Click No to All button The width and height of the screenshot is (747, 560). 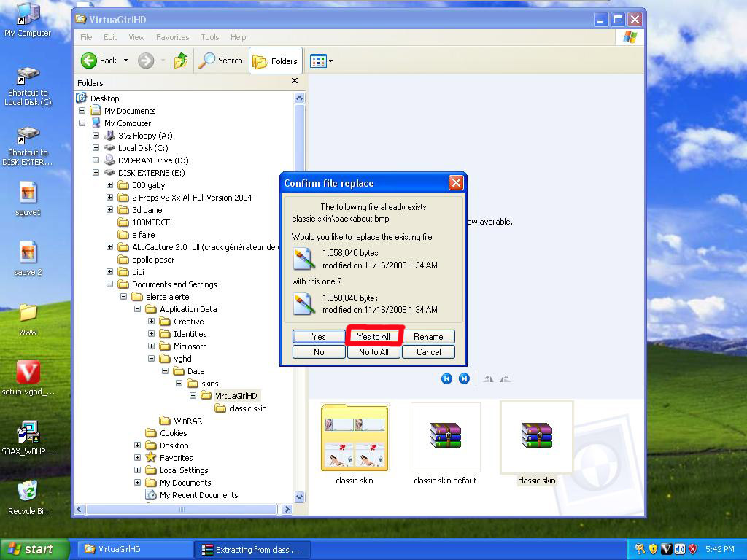tap(373, 352)
